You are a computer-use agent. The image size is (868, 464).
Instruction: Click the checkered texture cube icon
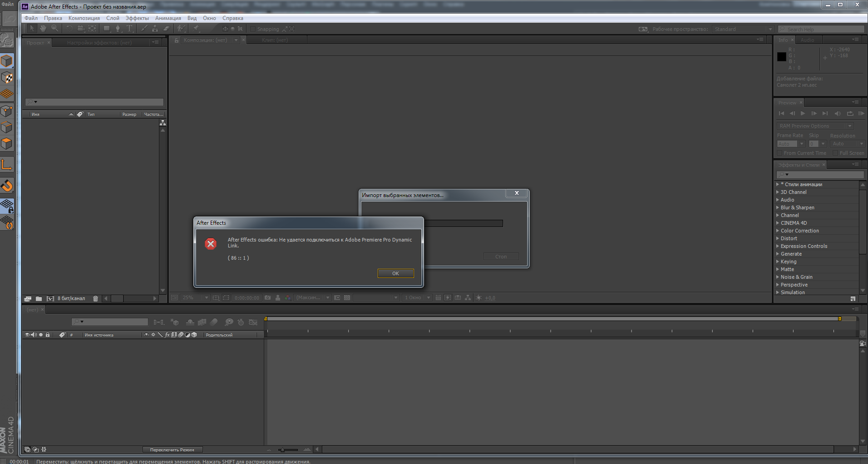coord(7,78)
